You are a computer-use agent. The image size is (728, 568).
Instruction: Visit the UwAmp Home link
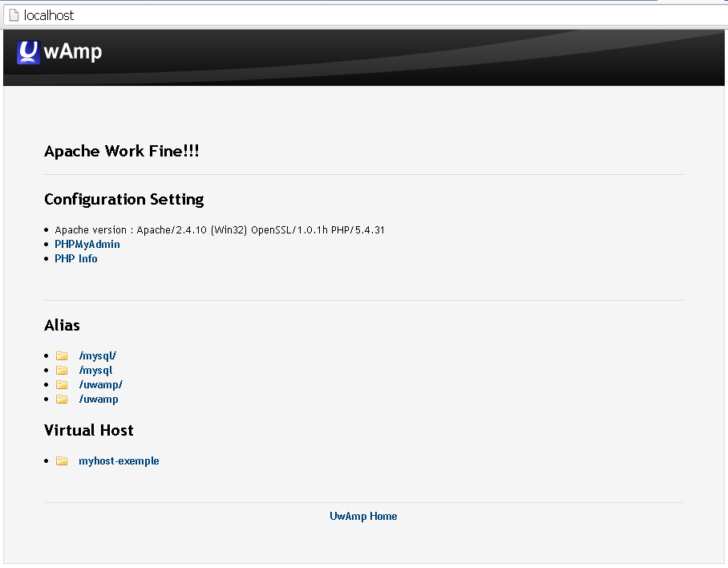coord(363,516)
